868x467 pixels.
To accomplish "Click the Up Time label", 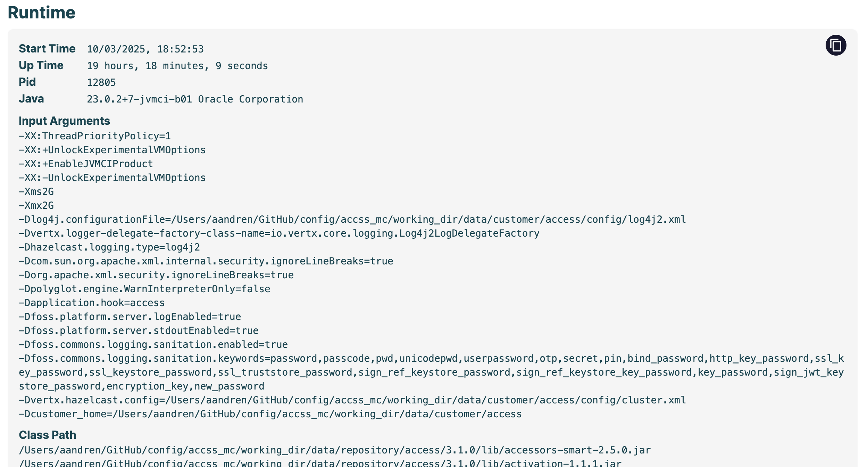I will [x=41, y=65].
